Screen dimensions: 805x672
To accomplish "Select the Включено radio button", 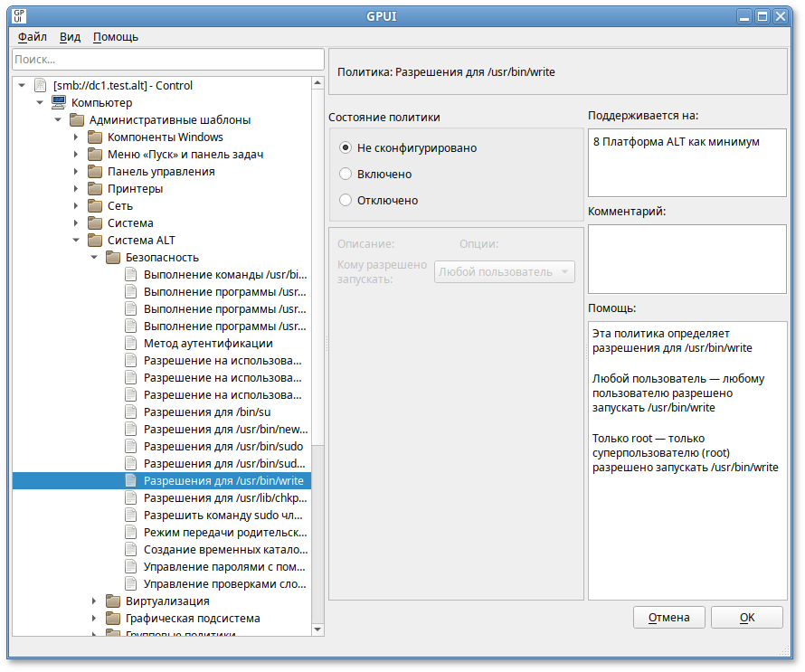I will click(345, 174).
